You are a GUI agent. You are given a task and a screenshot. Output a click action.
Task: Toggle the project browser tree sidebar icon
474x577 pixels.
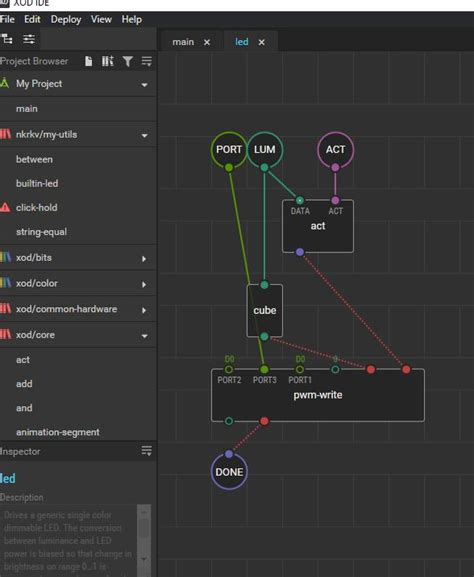point(7,39)
